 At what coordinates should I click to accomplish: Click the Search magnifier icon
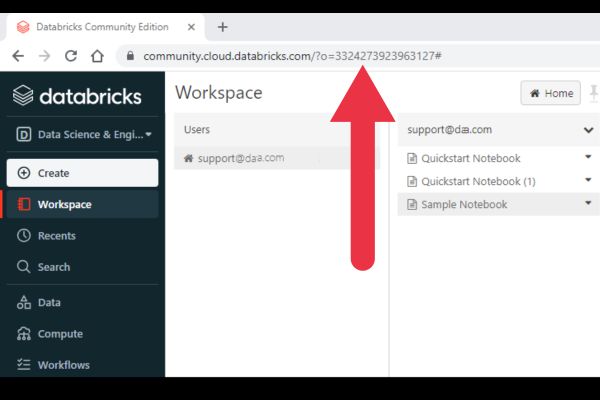point(23,267)
